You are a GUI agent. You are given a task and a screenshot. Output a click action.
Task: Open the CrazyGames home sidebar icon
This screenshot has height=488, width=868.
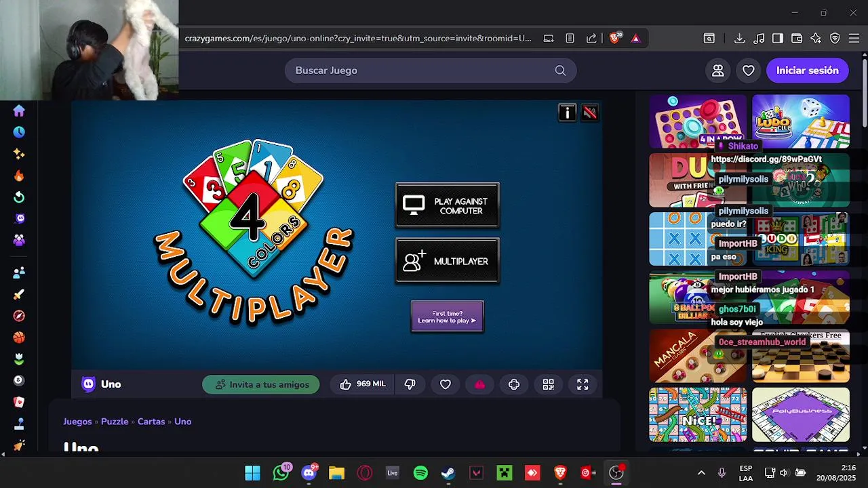coord(19,110)
